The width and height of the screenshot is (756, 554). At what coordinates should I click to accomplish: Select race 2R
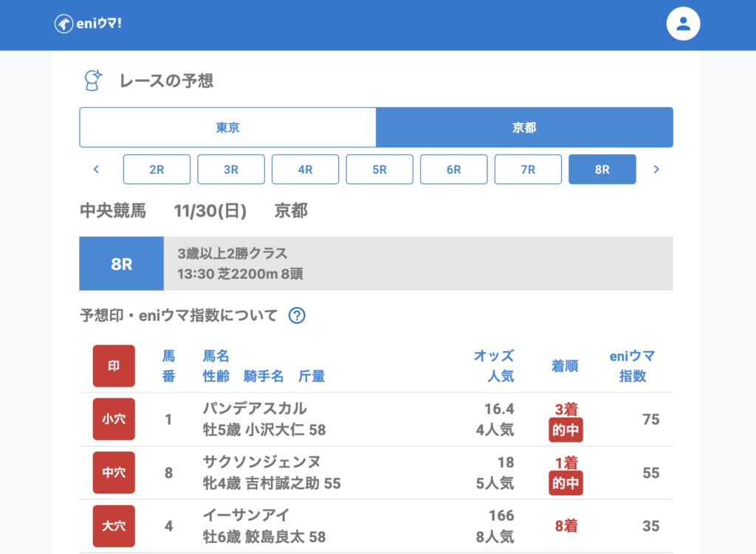point(157,170)
